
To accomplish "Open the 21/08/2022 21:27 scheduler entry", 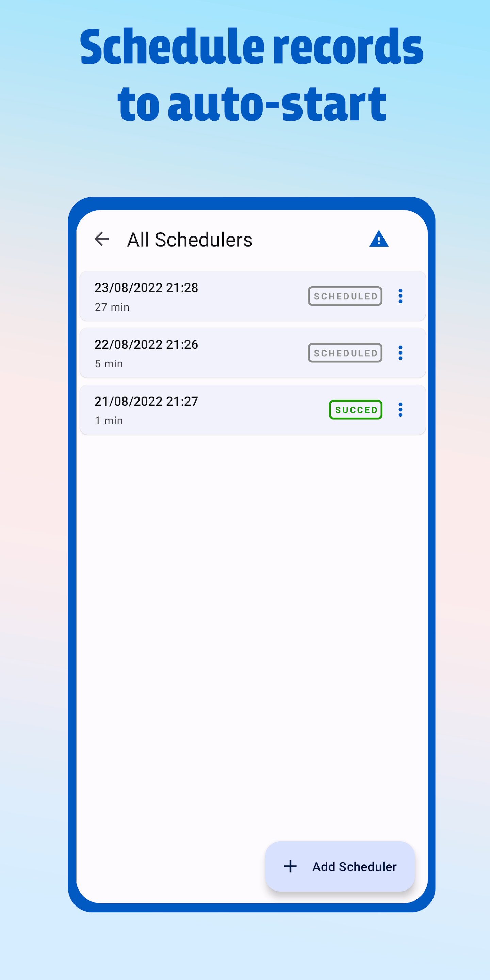I will point(252,410).
